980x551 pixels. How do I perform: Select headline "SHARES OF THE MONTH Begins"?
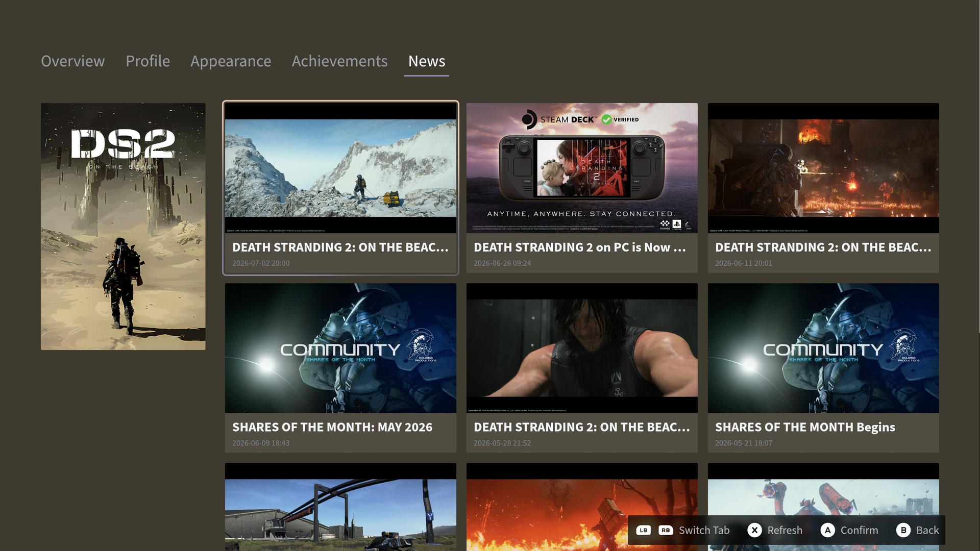point(805,427)
